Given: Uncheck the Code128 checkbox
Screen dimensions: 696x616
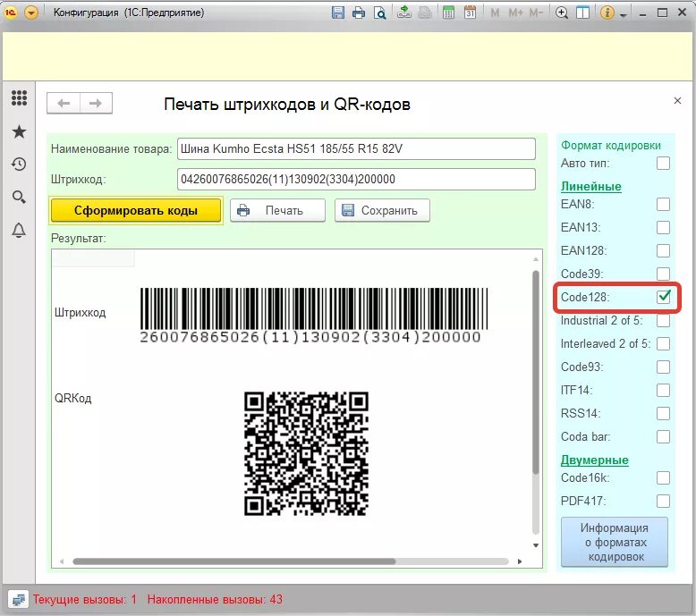Looking at the screenshot, I should click(663, 297).
